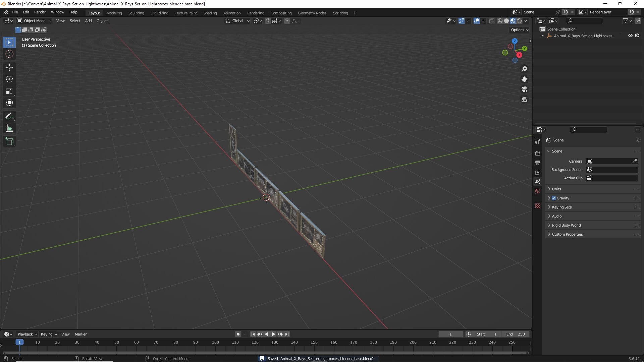Hide Animal_X_Rays collection with eye icon
Screen dimensions: 644x362
[x=630, y=36]
